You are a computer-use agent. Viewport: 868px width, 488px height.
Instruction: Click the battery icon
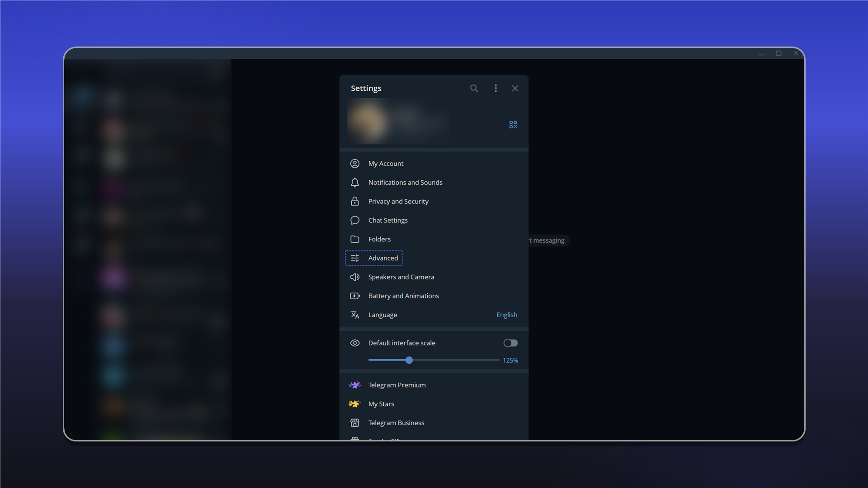[355, 296]
